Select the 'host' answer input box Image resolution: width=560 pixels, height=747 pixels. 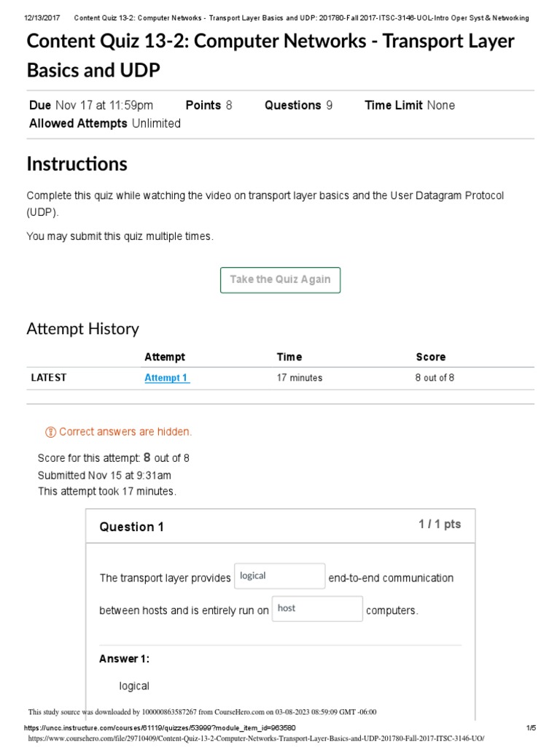pos(316,608)
